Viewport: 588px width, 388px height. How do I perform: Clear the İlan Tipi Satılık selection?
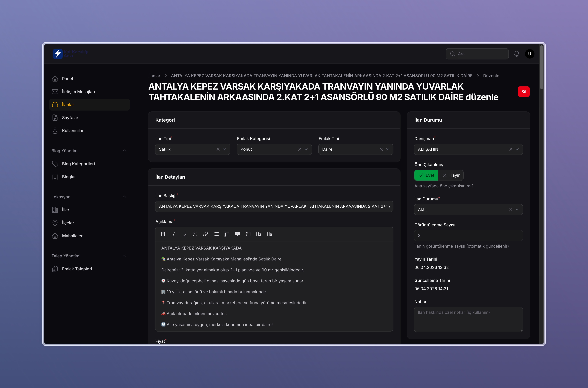[x=218, y=149]
